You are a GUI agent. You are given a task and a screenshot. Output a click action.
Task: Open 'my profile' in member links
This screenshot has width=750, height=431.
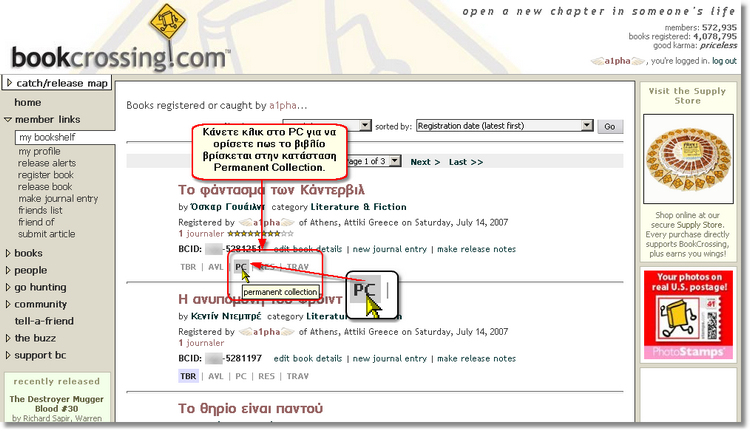pos(39,152)
